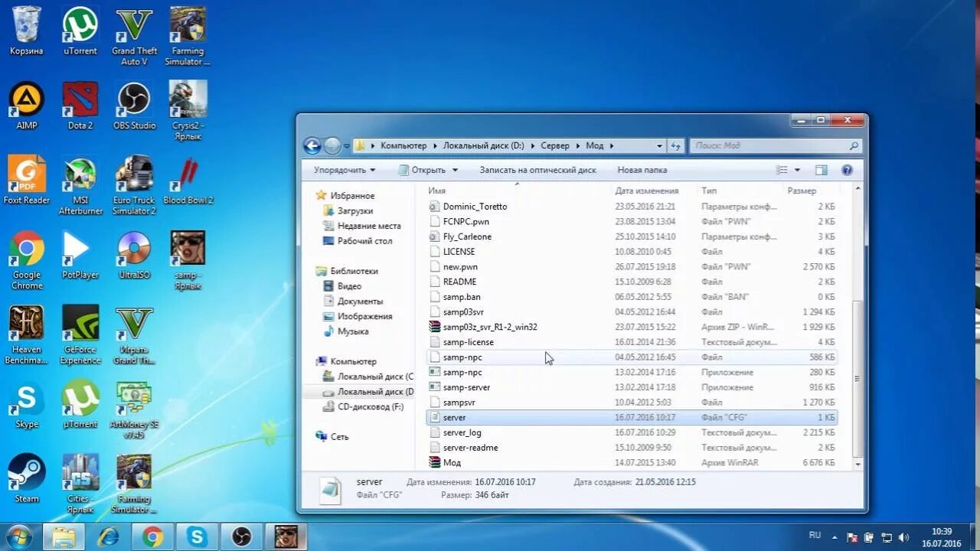Click Компьютер in the address breadcrumb
The width and height of the screenshot is (980, 551).
[403, 145]
